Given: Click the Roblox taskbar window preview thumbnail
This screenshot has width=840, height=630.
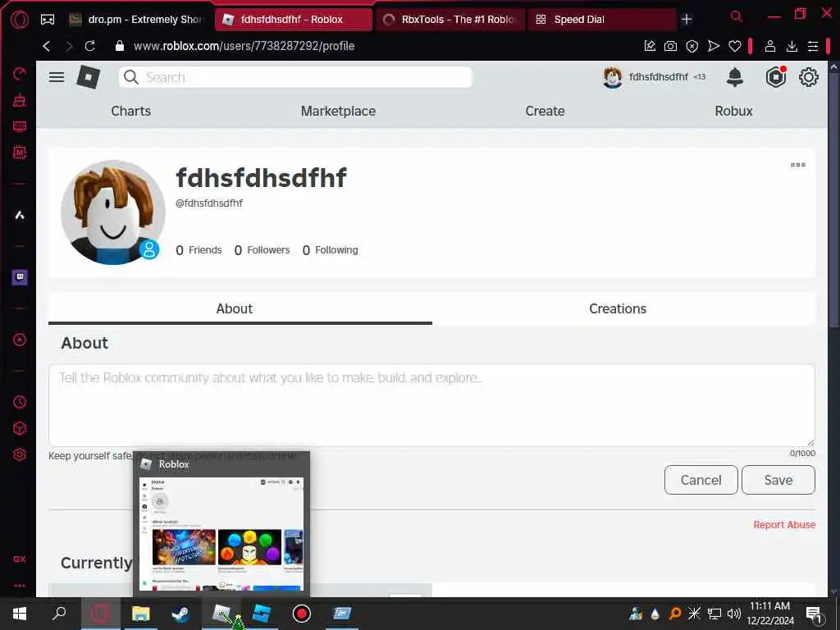Looking at the screenshot, I should point(221,533).
